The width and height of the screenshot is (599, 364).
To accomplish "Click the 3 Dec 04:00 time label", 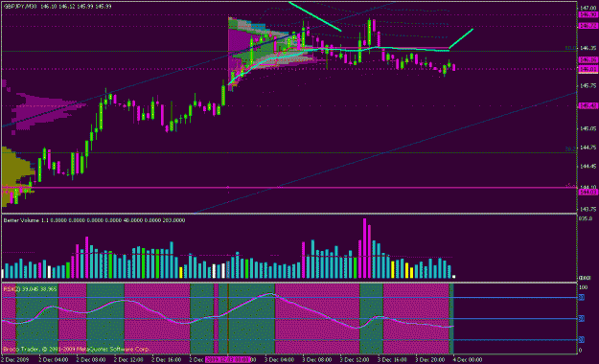I will (x=280, y=360).
